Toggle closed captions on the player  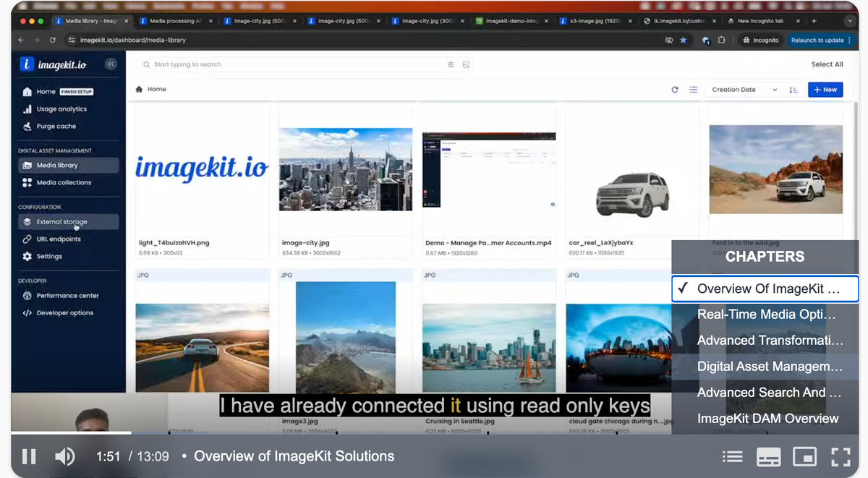point(768,456)
